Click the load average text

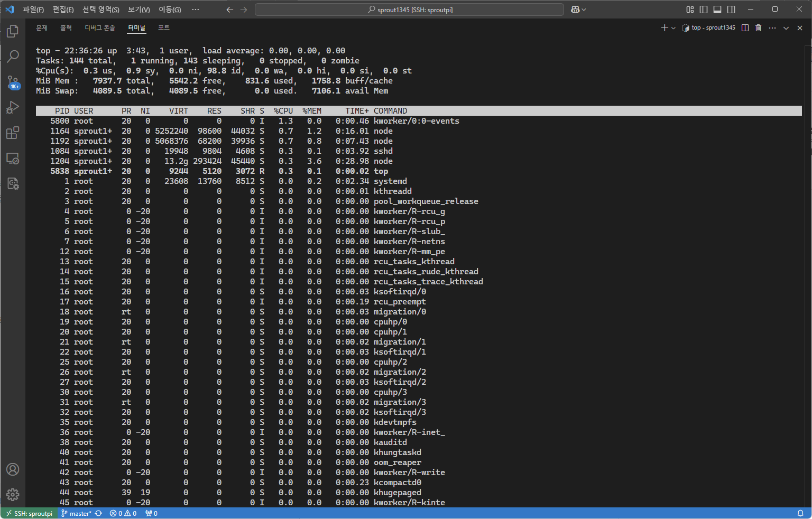pyautogui.click(x=274, y=51)
